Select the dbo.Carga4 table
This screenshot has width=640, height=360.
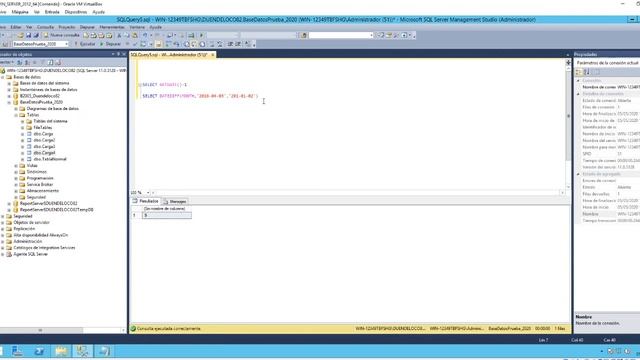pos(44,153)
